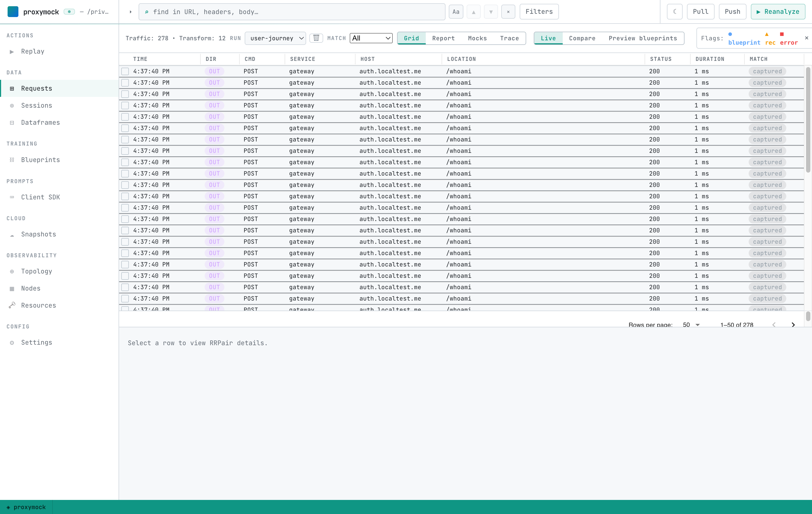Screen dimensions: 812x514
Task: Click the LOCATION column header
Action: pyautogui.click(x=461, y=59)
